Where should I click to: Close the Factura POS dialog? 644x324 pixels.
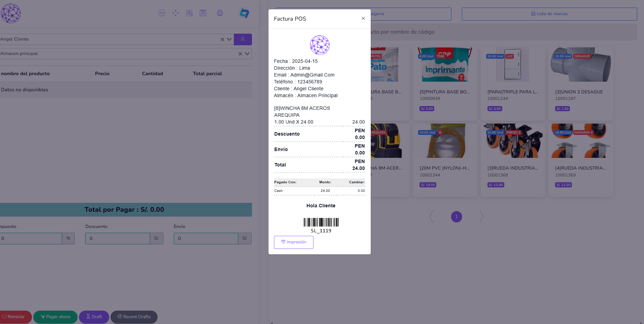coord(363,19)
